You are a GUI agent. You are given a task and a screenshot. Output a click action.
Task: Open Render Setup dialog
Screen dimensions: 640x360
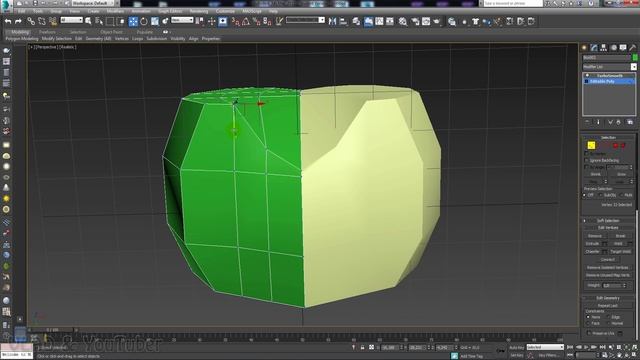[x=415, y=21]
